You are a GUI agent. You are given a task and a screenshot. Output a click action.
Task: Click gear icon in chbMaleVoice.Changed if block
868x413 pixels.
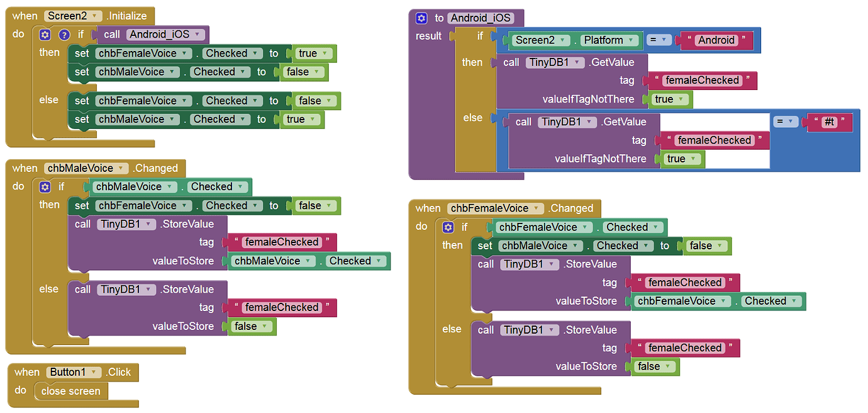click(x=45, y=187)
